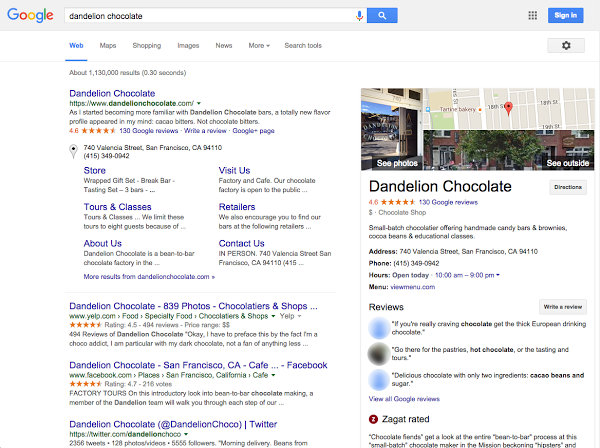The image size is (600, 448).
Task: Click the See outside street view thumbnail
Action: coord(509,150)
